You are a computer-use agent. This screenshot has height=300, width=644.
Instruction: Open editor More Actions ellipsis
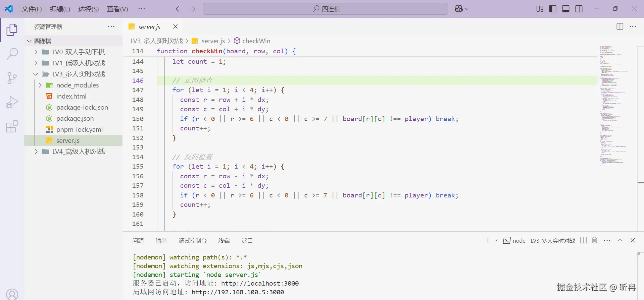(633, 26)
